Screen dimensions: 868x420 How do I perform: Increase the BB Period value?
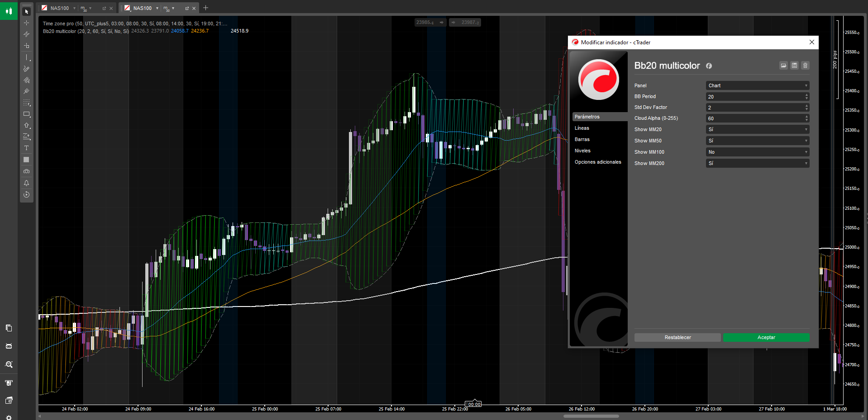pyautogui.click(x=806, y=95)
